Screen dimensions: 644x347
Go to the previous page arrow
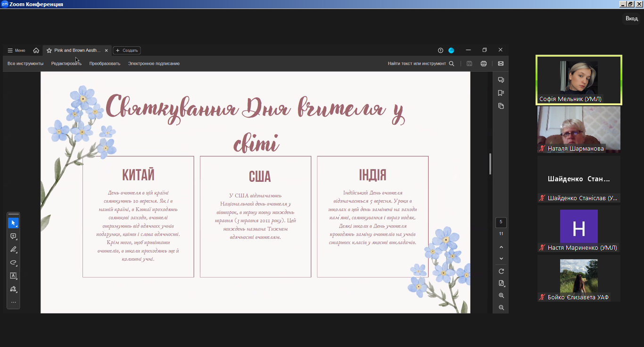[x=501, y=247]
